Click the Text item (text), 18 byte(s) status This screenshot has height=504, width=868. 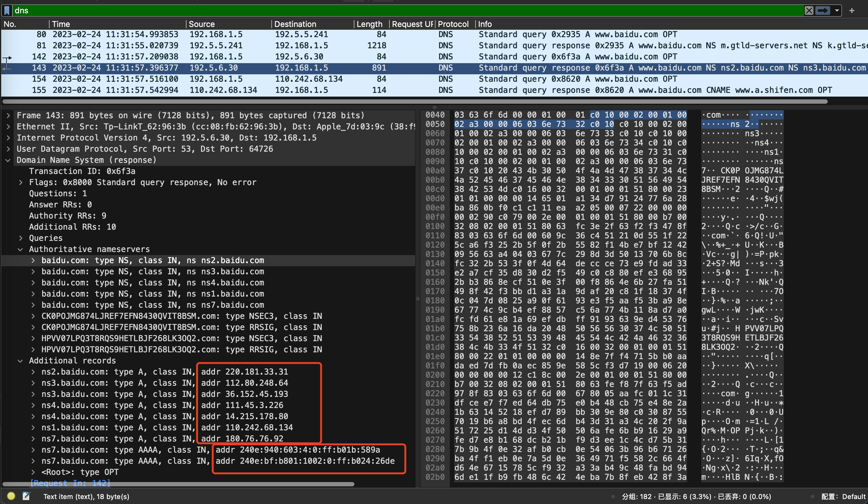pyautogui.click(x=86, y=497)
